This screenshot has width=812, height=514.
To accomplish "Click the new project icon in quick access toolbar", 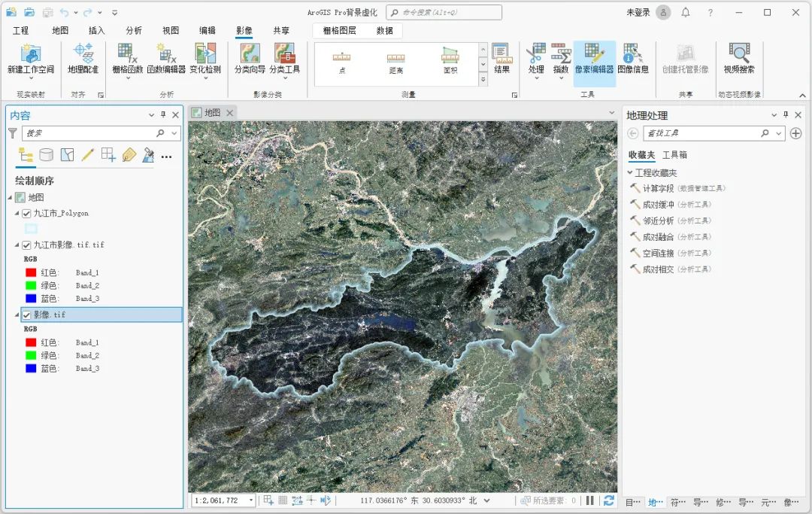I will [x=11, y=12].
